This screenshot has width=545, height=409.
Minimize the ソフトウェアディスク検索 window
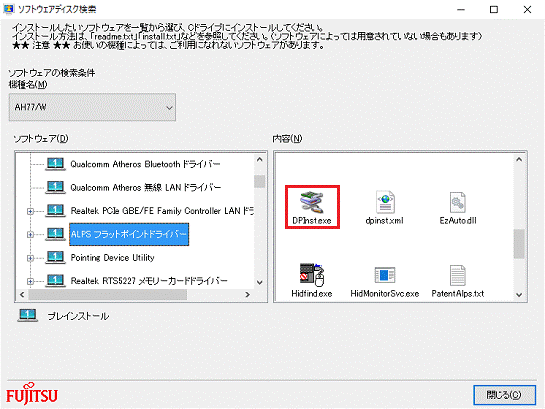coord(461,9)
